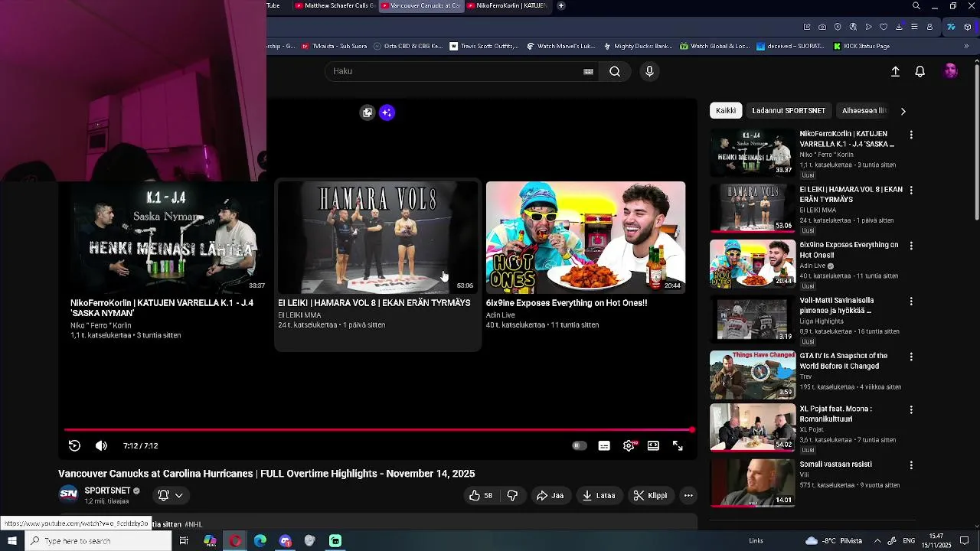Image resolution: width=980 pixels, height=551 pixels.
Task: Open menu for XL Pojat sidebar video
Action: [x=911, y=409]
